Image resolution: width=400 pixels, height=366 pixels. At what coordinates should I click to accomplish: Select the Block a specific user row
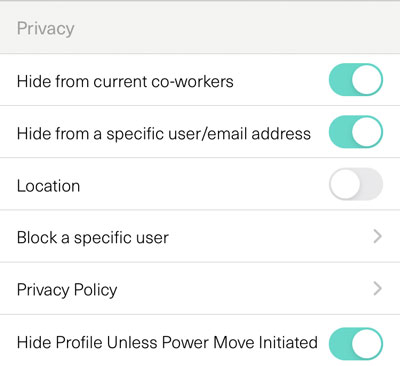click(200, 236)
